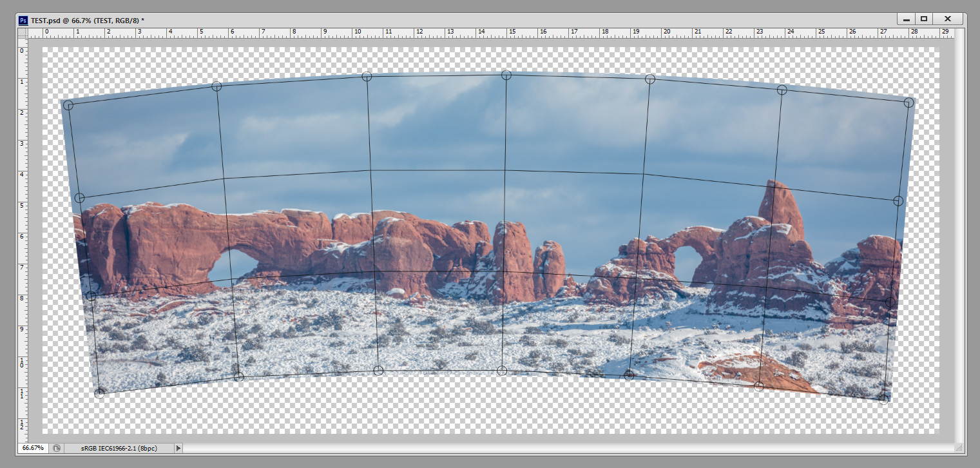Open the status bar info arrow menu
Image resolution: width=980 pixels, height=468 pixels.
[178, 448]
